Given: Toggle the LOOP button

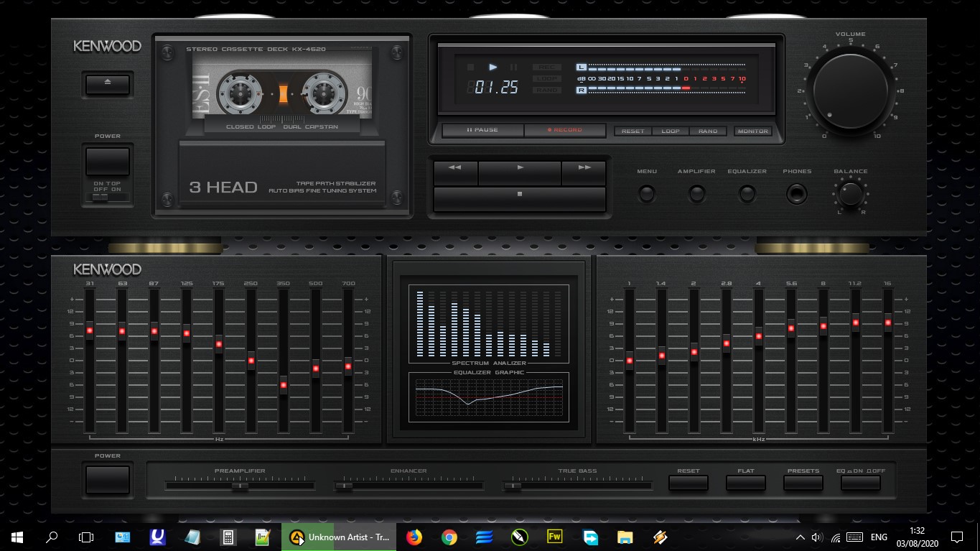Looking at the screenshot, I should (x=671, y=131).
